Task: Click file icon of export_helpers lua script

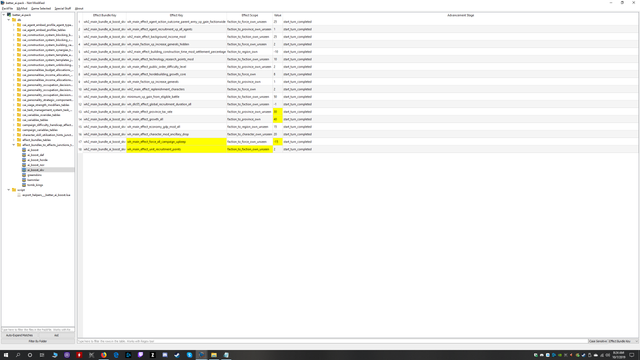Action: pyautogui.click(x=19, y=195)
